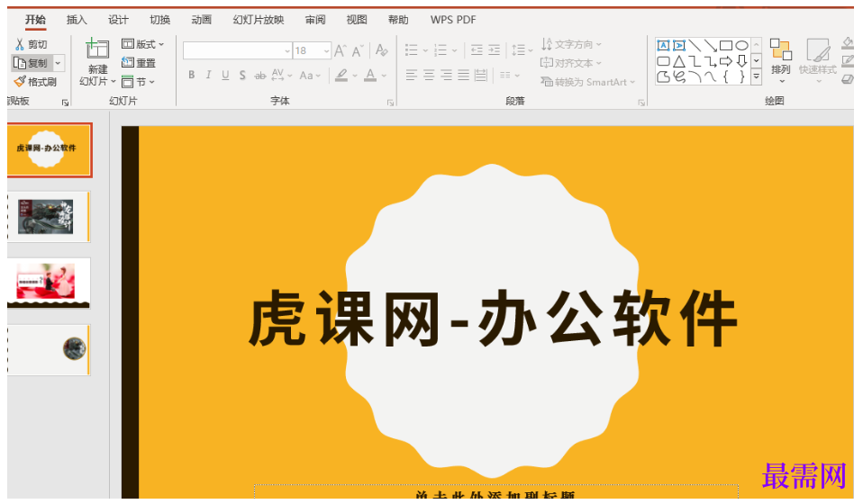Image resolution: width=863 pixels, height=504 pixels.
Task: Open the Slide Show (幻灯片放映) tab
Action: point(258,20)
